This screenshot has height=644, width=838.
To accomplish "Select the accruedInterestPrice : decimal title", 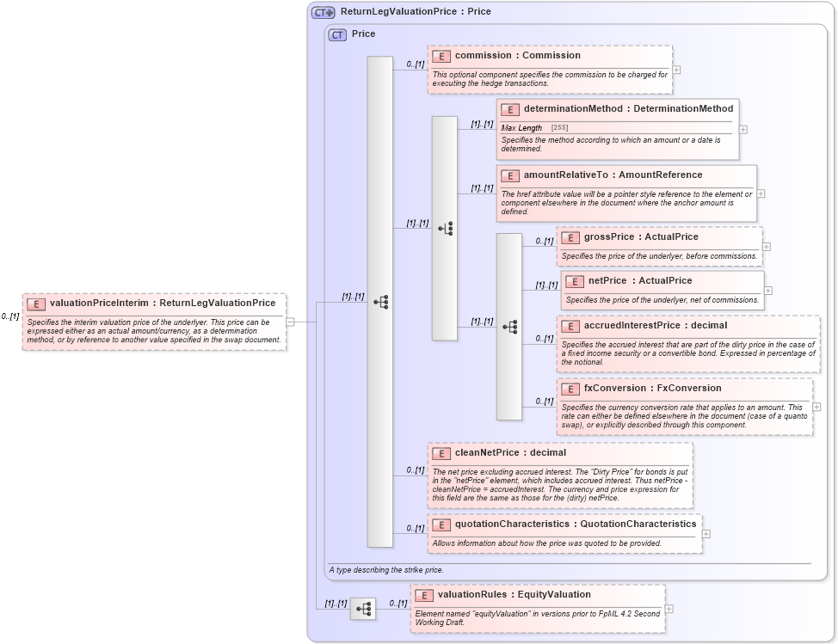I will pyautogui.click(x=656, y=326).
